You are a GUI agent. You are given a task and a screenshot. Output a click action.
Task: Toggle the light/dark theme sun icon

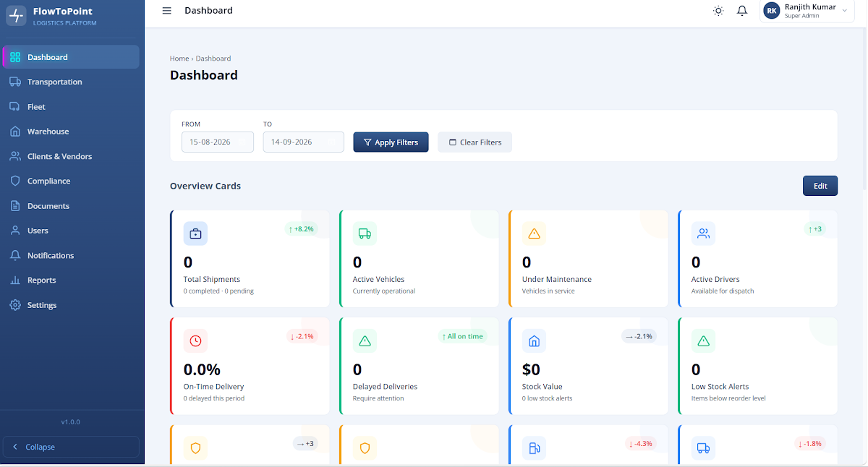click(x=718, y=11)
